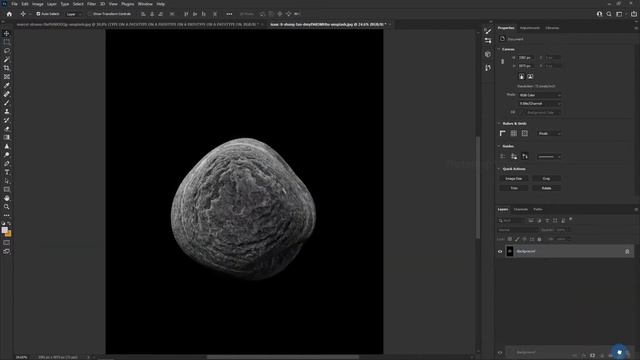This screenshot has width=640, height=360.
Task: Collapse the Rulers & Grids section
Action: 499,123
